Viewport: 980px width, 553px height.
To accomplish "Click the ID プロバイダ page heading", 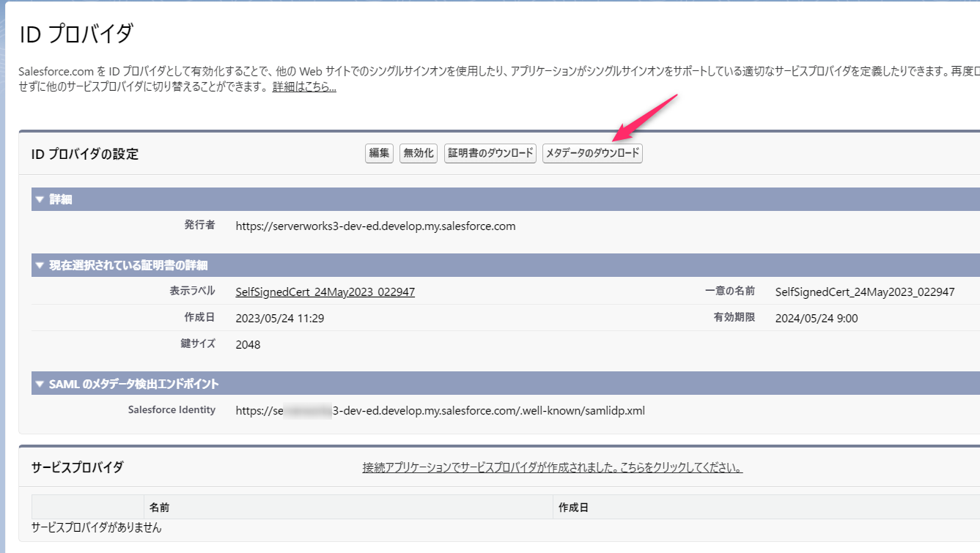I will point(77,34).
